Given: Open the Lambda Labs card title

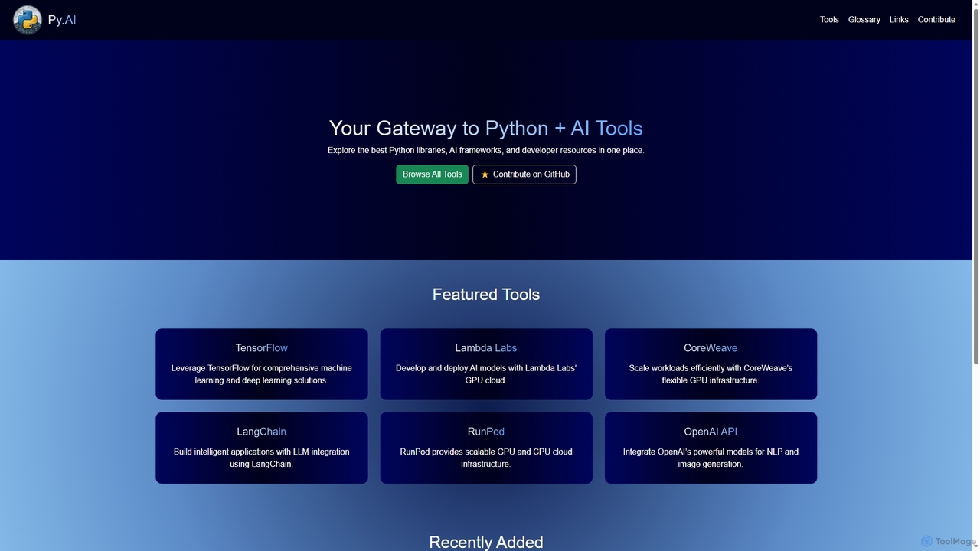Looking at the screenshot, I should [x=486, y=348].
